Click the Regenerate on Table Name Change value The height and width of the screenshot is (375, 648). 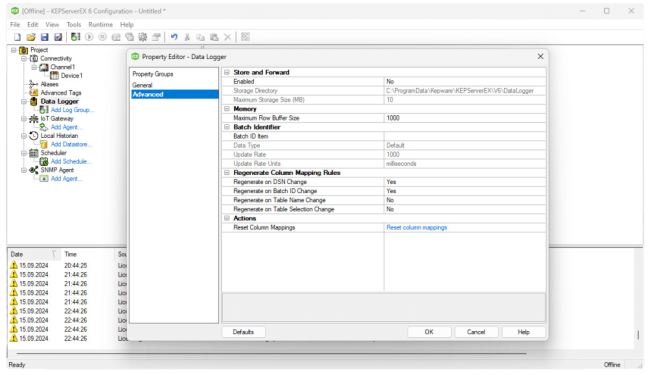click(465, 200)
